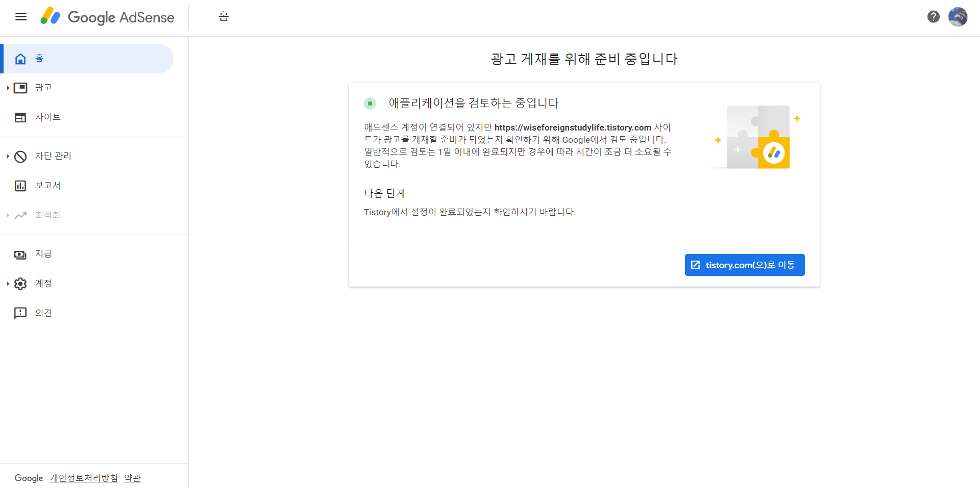Click the 의견 feedback icon
The width and height of the screenshot is (980, 488).
pos(20,313)
